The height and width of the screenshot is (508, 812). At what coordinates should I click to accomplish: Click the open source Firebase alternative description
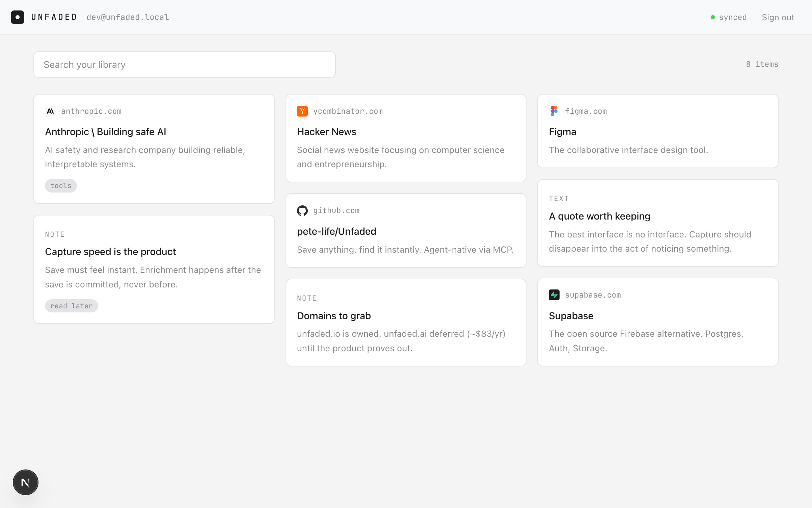[x=646, y=341]
